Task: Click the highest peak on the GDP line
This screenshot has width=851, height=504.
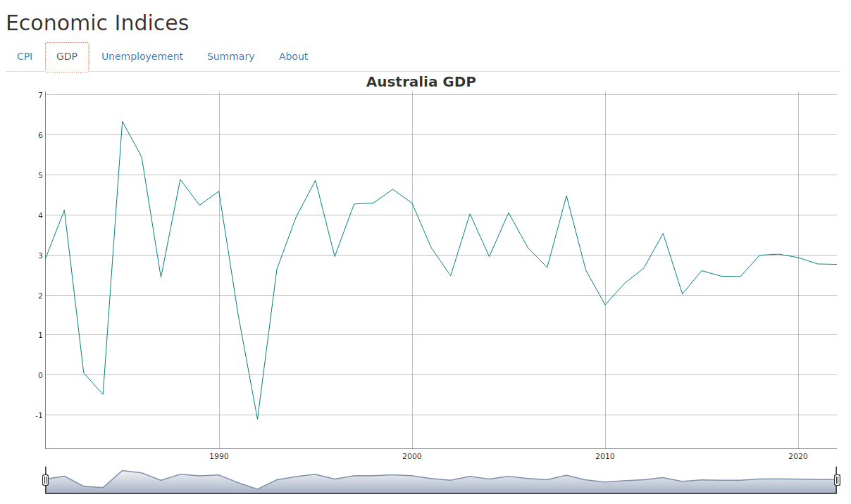Action: coord(123,121)
